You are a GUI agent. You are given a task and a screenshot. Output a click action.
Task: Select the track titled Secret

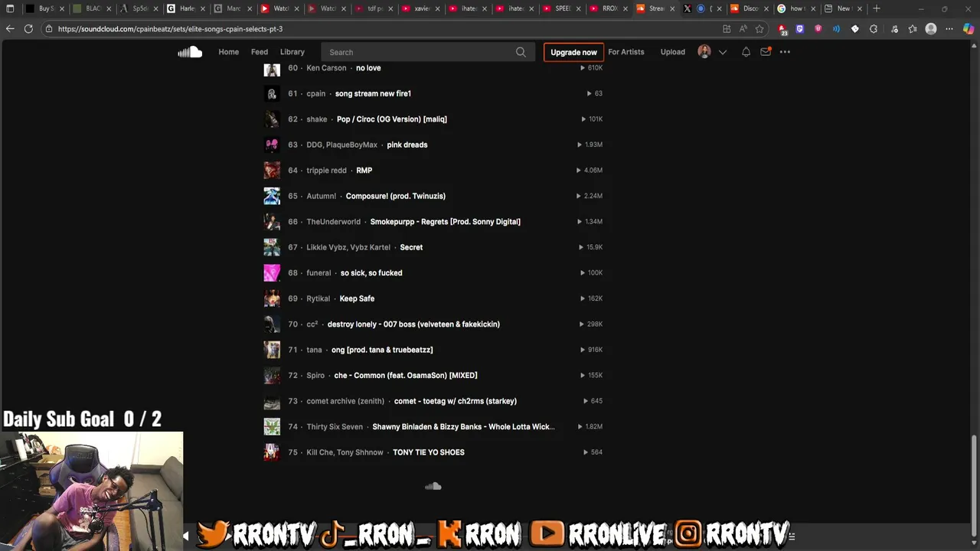(411, 247)
